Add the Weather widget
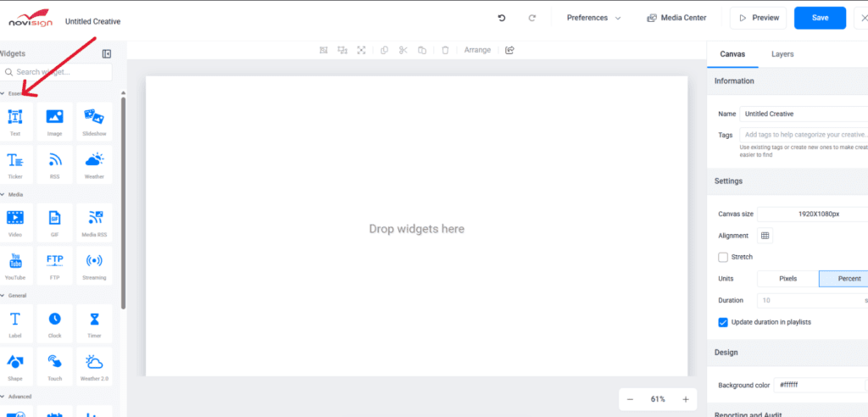Viewport: 868px width, 417px height. pyautogui.click(x=94, y=164)
